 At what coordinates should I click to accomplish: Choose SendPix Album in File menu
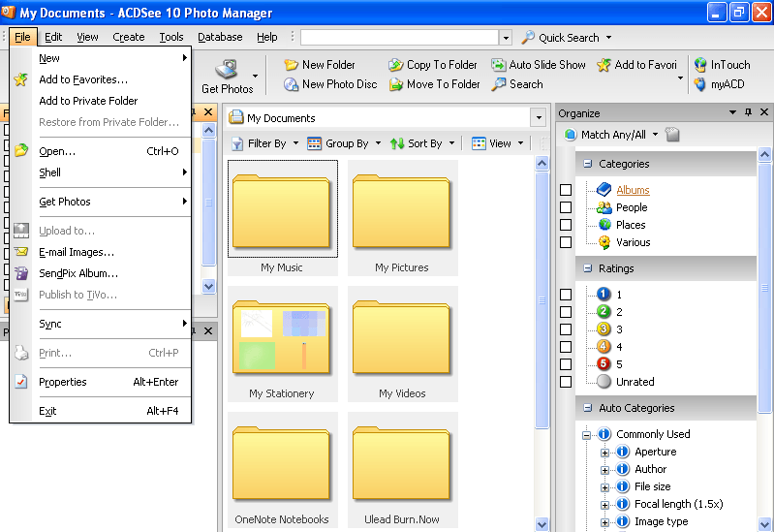[x=100, y=273]
